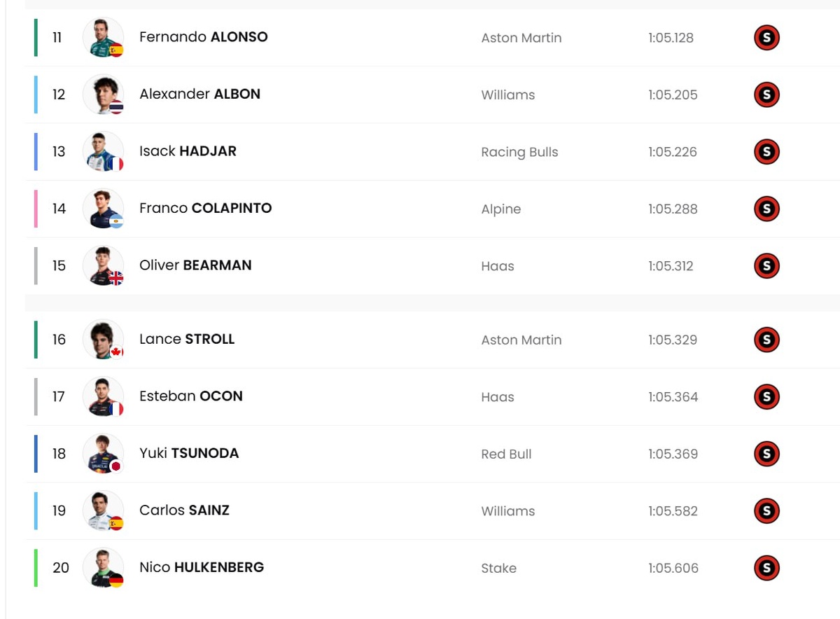The height and width of the screenshot is (619, 840).
Task: Click Oliver Bearman's lap time 1:05.312
Action: point(671,266)
